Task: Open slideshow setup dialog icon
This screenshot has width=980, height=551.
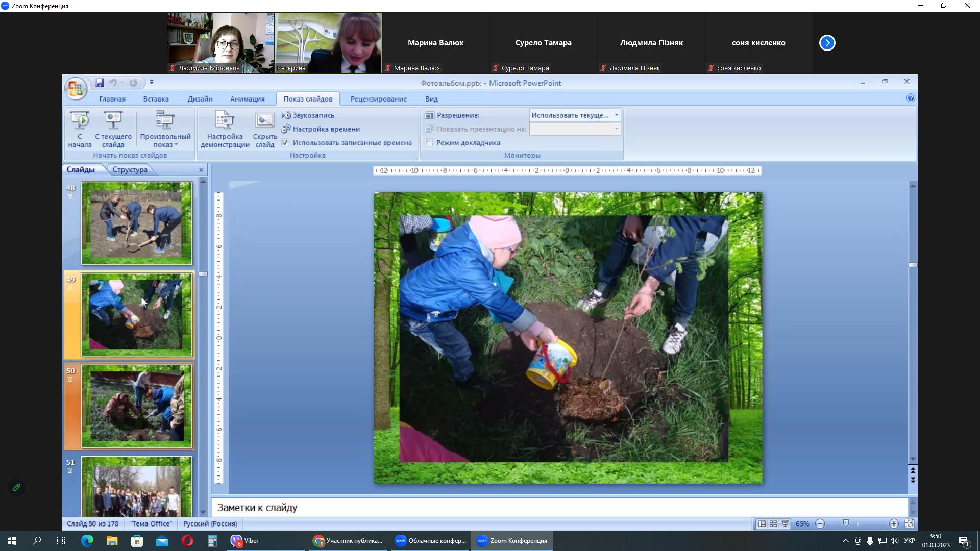Action: pyautogui.click(x=225, y=120)
